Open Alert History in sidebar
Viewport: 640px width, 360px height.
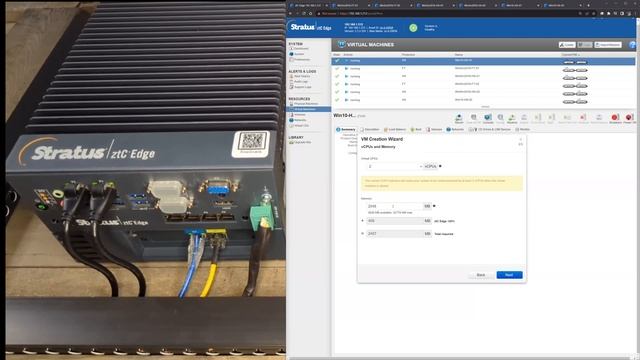(300, 76)
